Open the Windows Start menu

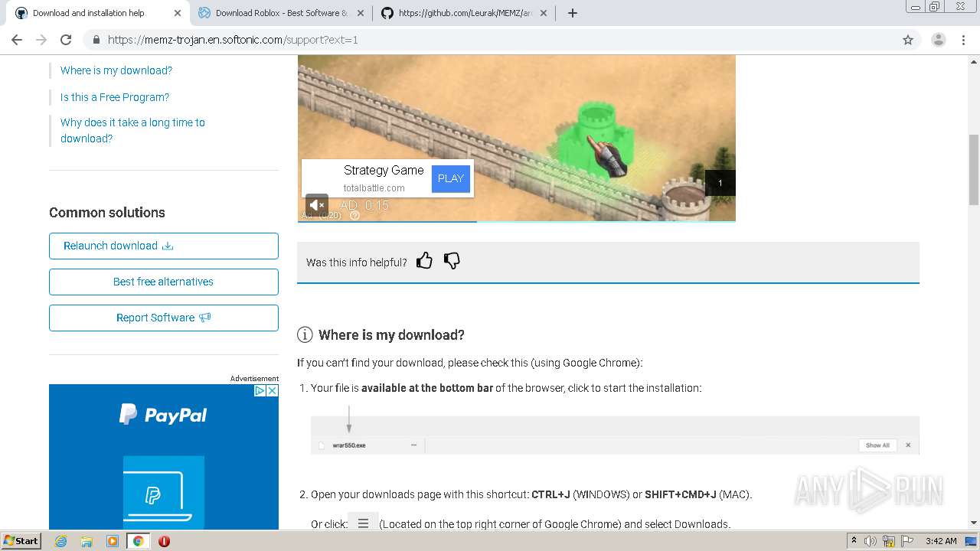click(21, 540)
